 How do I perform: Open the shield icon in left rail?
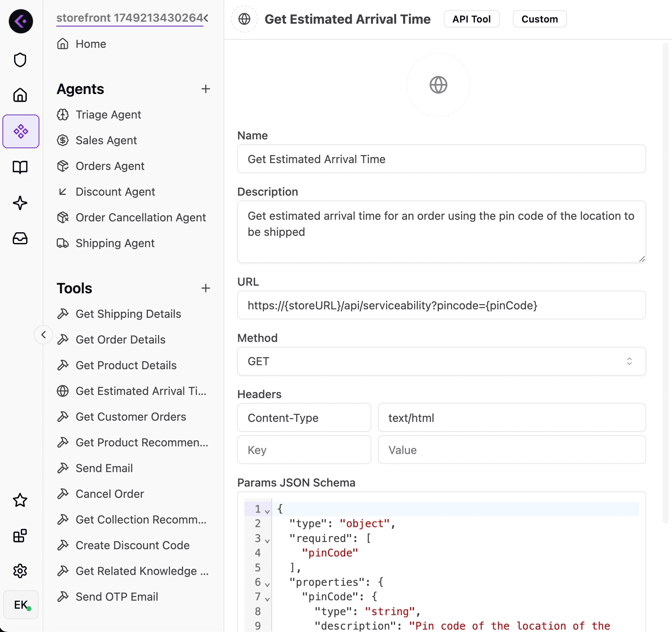click(x=20, y=60)
